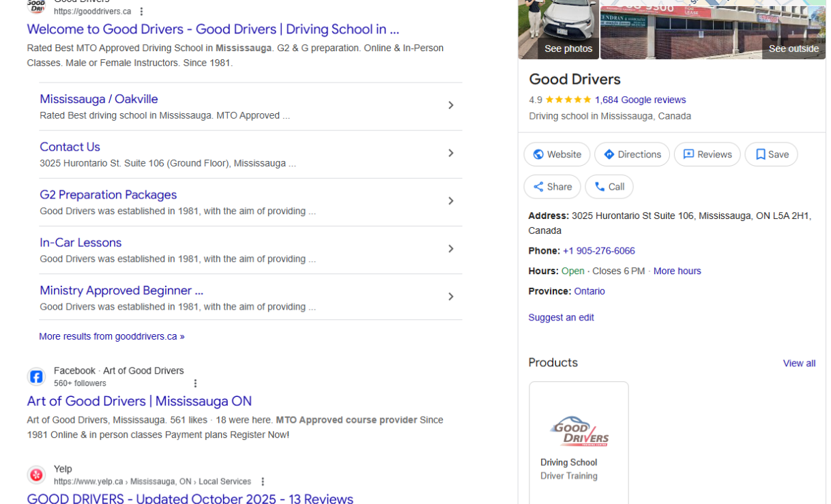Click the Facebook favicon icon
The image size is (831, 504).
tap(36, 376)
